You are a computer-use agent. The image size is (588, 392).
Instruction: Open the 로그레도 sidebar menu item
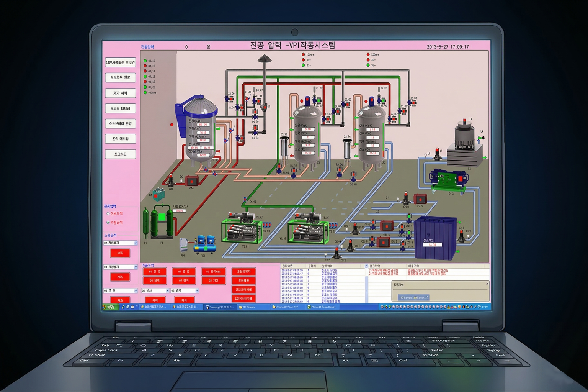pos(120,154)
